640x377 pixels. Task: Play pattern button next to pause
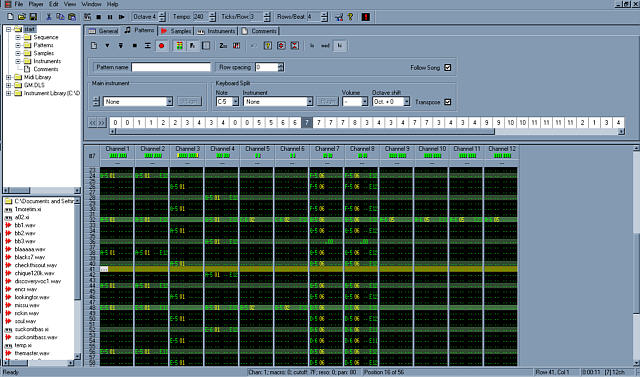(x=121, y=17)
